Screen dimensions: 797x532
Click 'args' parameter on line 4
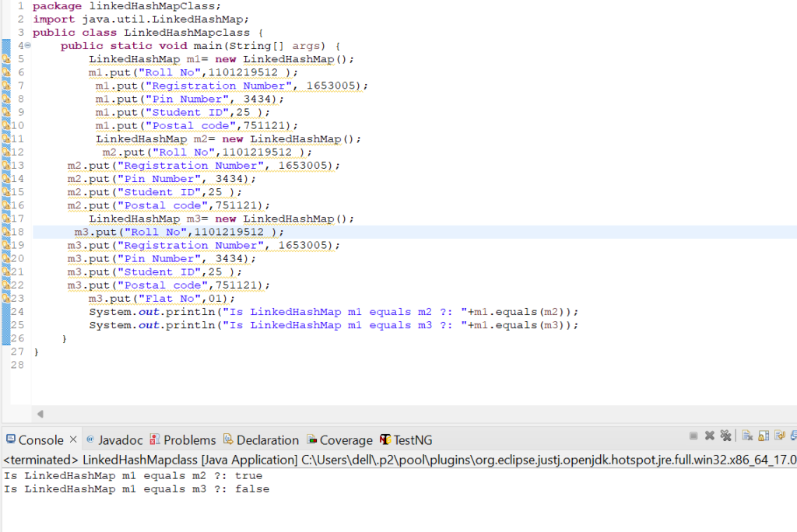(x=305, y=46)
